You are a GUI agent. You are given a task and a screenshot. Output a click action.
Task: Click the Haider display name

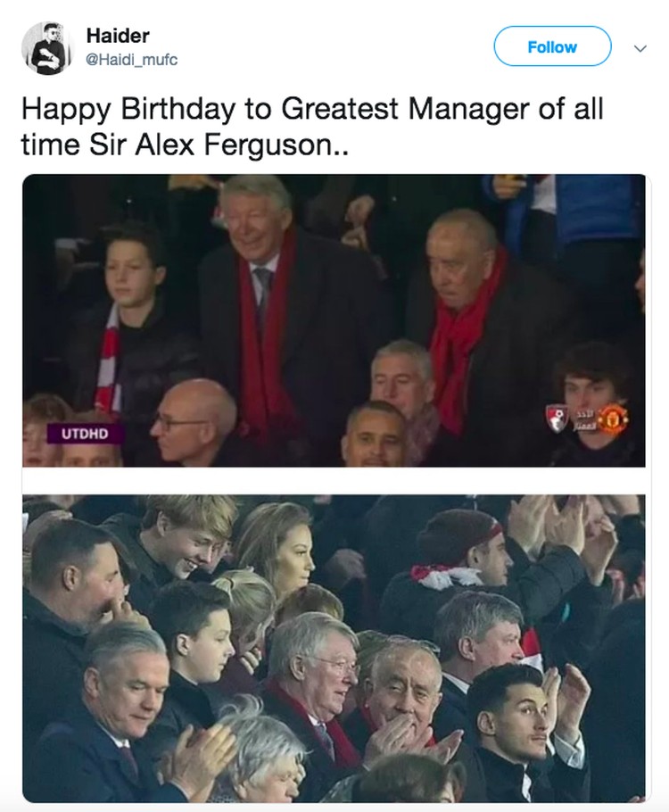(x=118, y=35)
